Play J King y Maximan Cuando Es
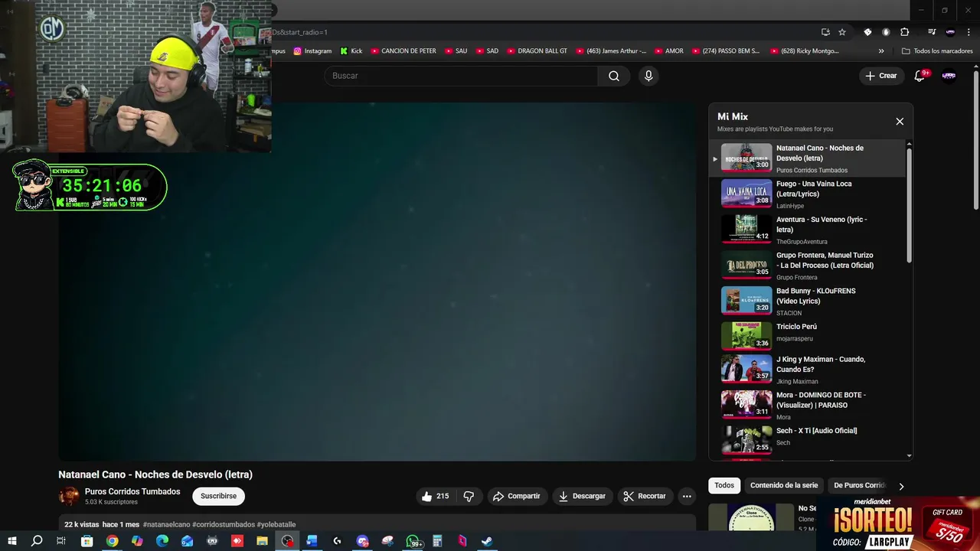The image size is (980, 551). pyautogui.click(x=808, y=370)
